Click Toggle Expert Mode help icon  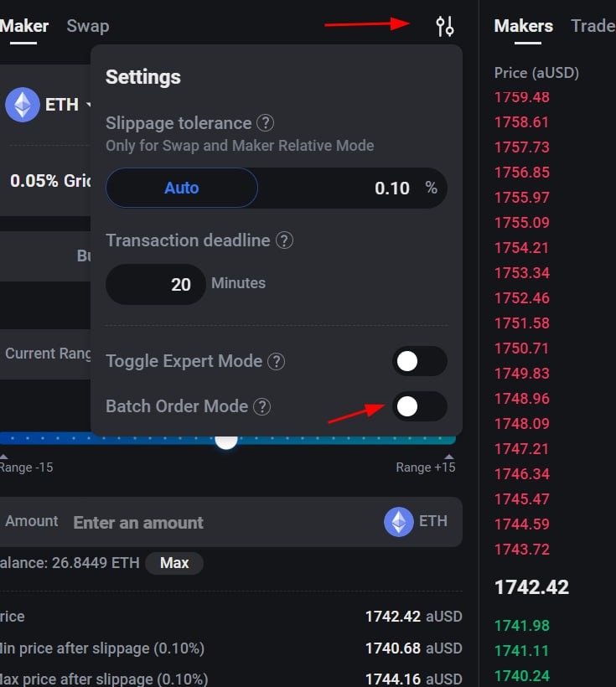pyautogui.click(x=277, y=362)
